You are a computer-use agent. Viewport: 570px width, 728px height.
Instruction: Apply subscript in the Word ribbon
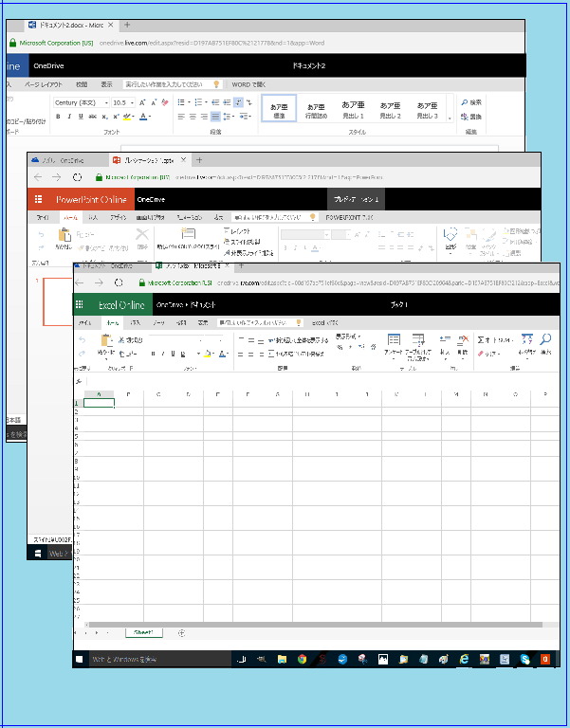coord(104,117)
